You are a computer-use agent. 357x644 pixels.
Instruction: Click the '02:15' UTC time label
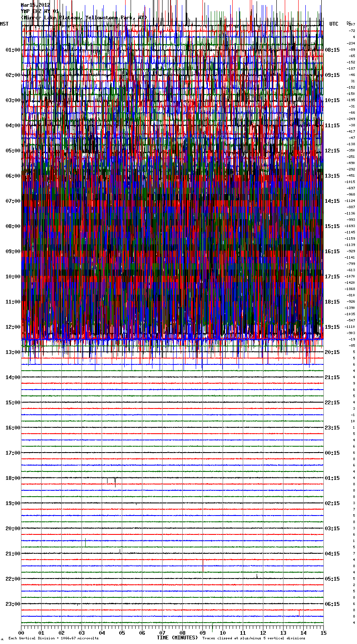pyautogui.click(x=332, y=503)
